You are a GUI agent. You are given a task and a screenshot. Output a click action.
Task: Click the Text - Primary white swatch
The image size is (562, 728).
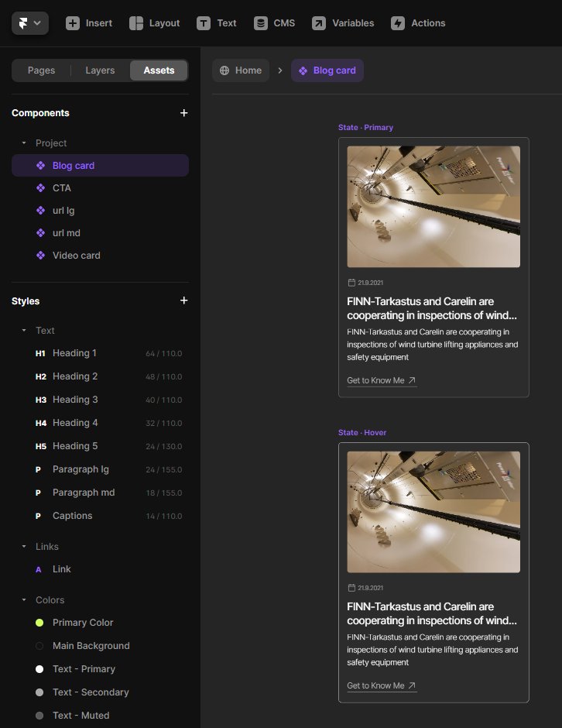(39, 669)
